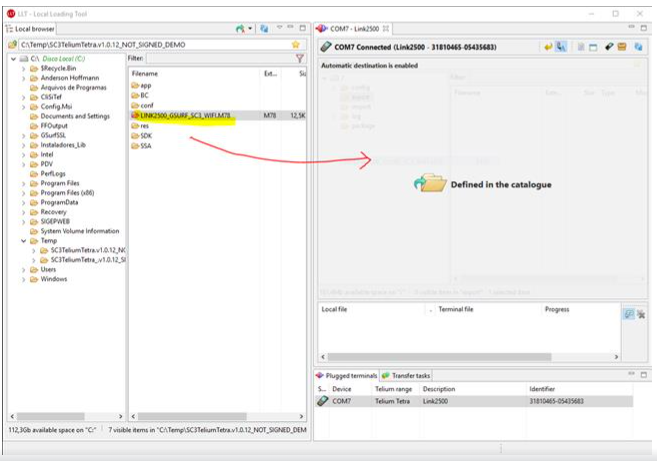This screenshot has width=657, height=461.
Task: Click the green home navigation icon in Local browser
Action: (240, 29)
